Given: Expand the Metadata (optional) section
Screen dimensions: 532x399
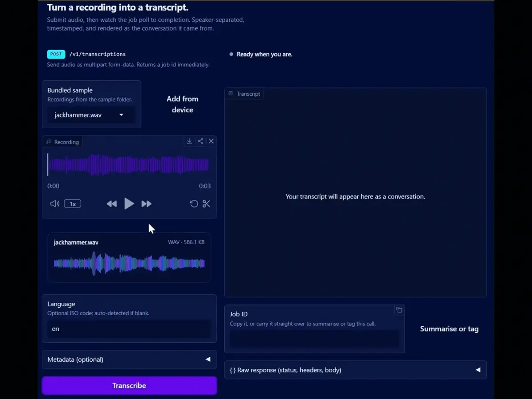Looking at the screenshot, I should pos(129,360).
